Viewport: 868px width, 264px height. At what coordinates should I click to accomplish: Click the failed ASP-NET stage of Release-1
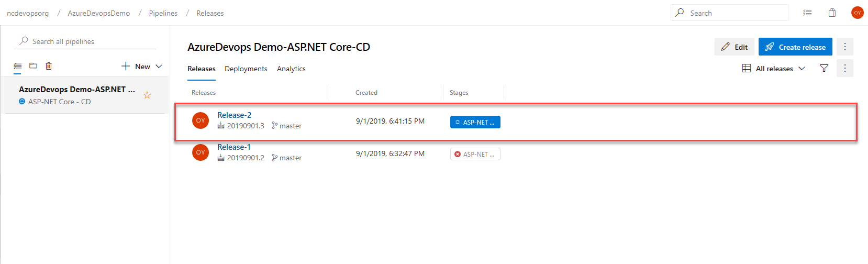point(475,154)
